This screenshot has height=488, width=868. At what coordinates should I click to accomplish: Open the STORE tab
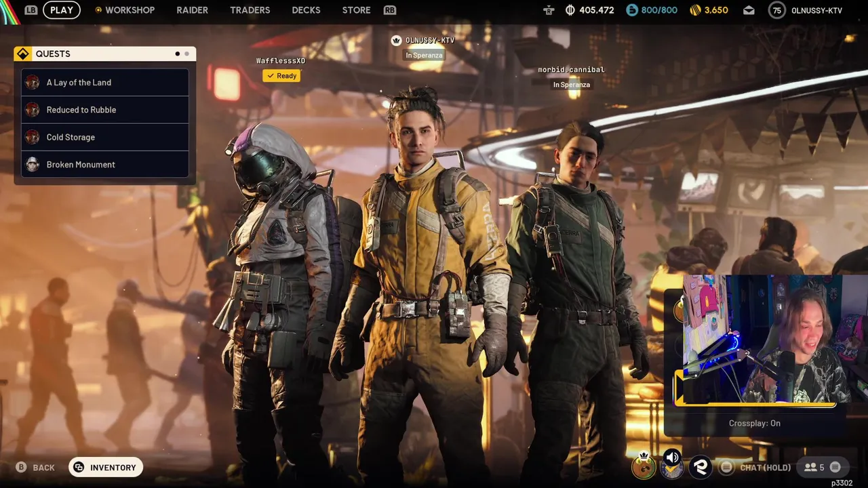(356, 10)
